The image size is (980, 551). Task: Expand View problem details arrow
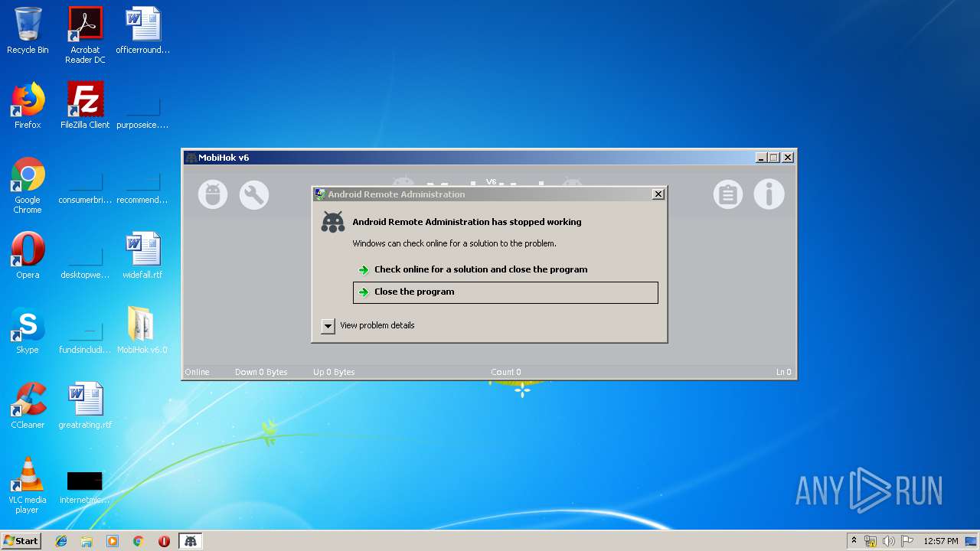[328, 326]
